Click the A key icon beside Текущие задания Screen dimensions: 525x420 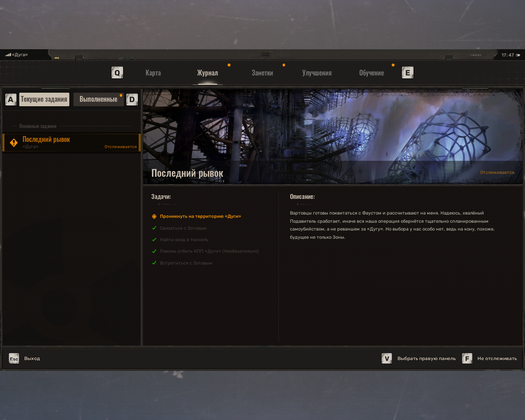tap(11, 99)
